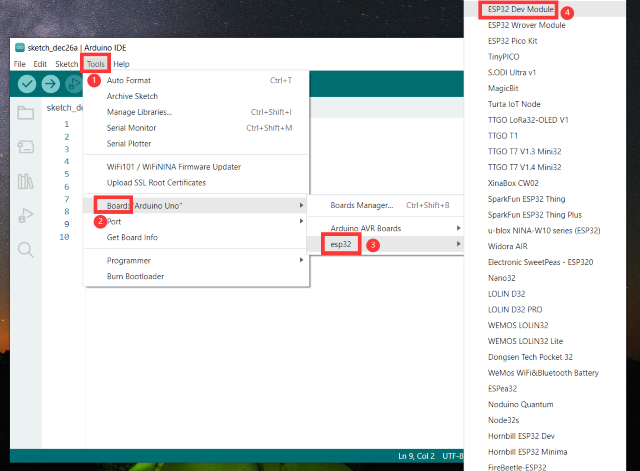Screen dimensions: 640x471
Task: Select TTGO T7 V1.4 Mini32 board
Action: [544, 167]
